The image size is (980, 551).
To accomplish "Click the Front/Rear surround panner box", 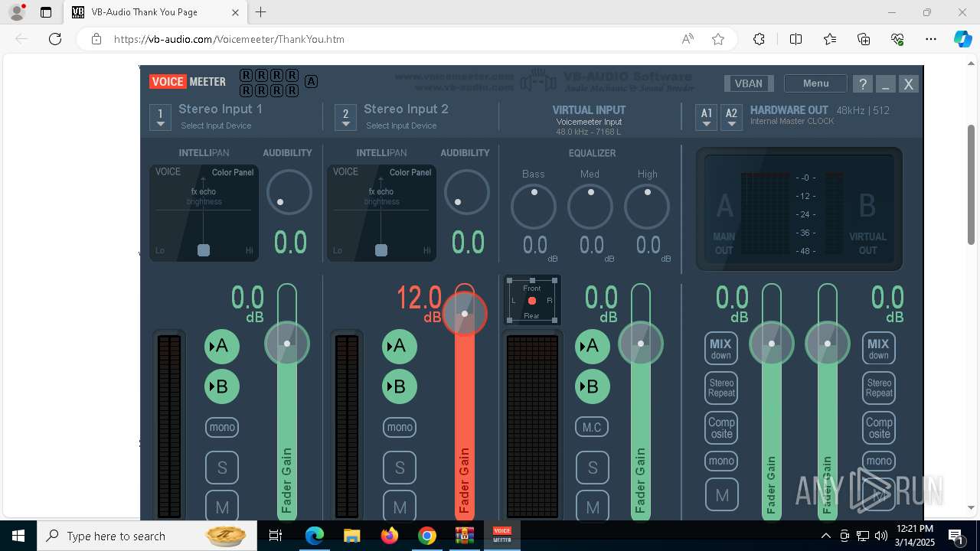I will coord(532,301).
